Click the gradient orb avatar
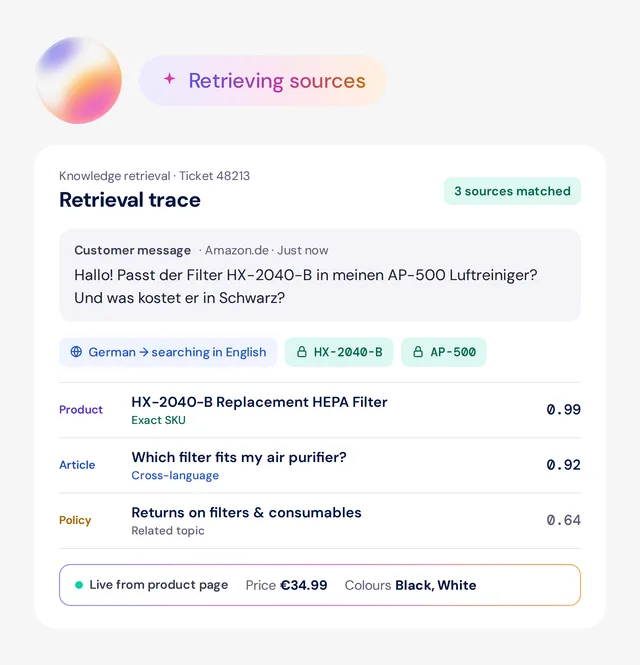Viewport: 640px width, 665px height. tap(79, 81)
